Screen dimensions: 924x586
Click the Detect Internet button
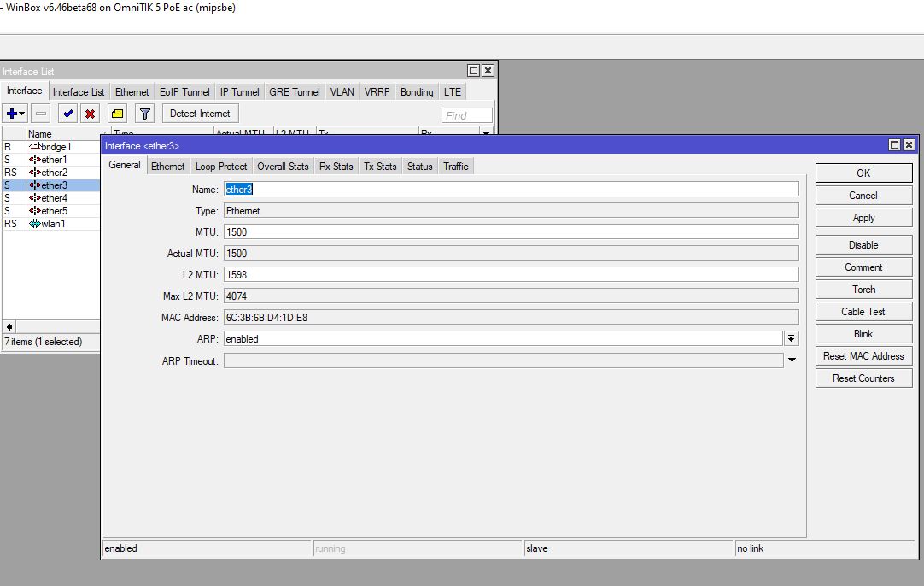click(200, 114)
